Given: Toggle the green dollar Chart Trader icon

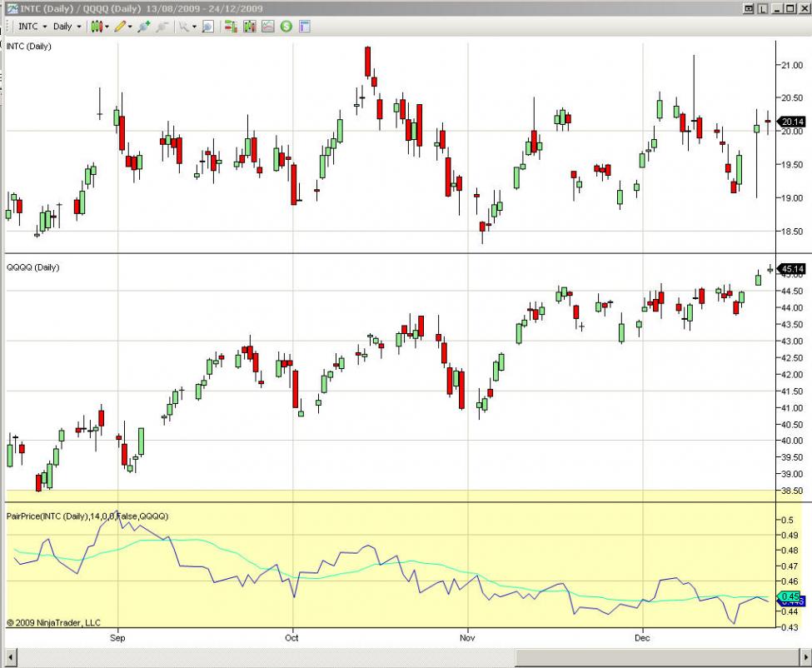Looking at the screenshot, I should (286, 27).
